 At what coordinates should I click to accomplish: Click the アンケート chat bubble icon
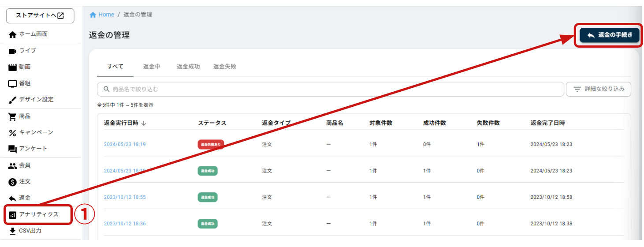(x=12, y=149)
